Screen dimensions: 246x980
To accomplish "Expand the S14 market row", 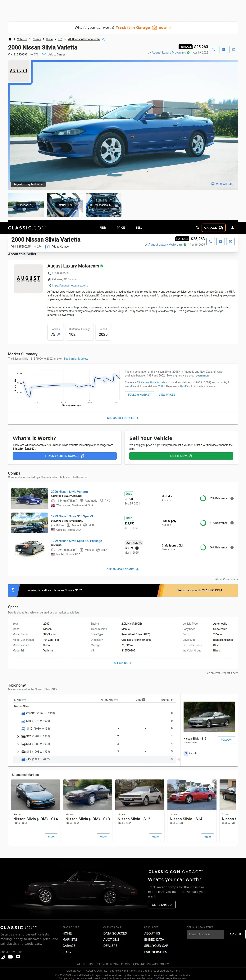I will tap(18, 752).
